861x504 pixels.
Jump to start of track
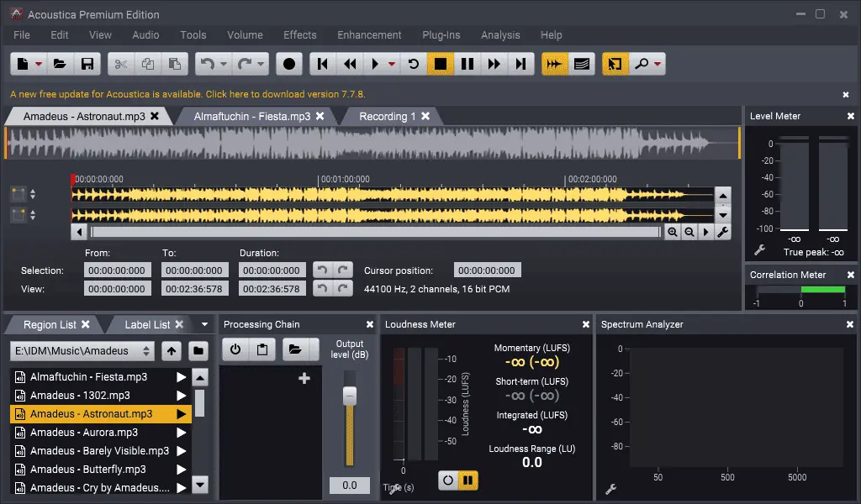point(323,64)
